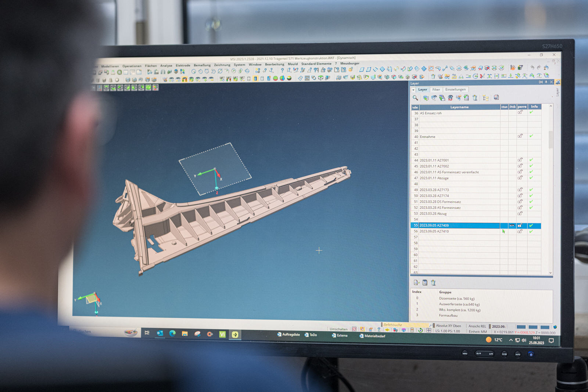Open File Explorer from the taskbar
The image size is (588, 392).
184,334
